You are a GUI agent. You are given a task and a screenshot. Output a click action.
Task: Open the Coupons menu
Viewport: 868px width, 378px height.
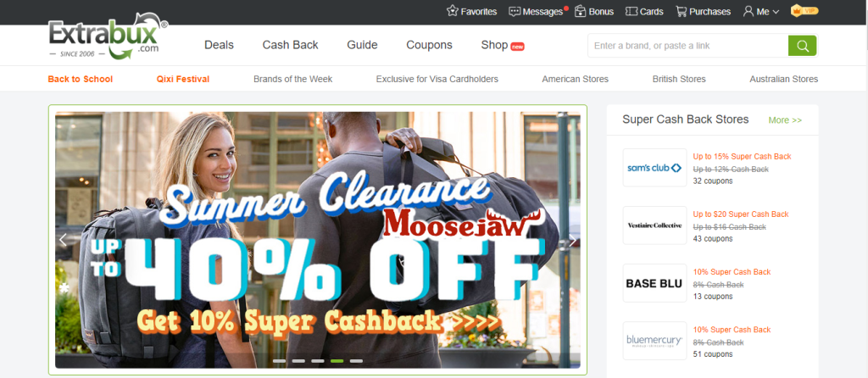429,45
